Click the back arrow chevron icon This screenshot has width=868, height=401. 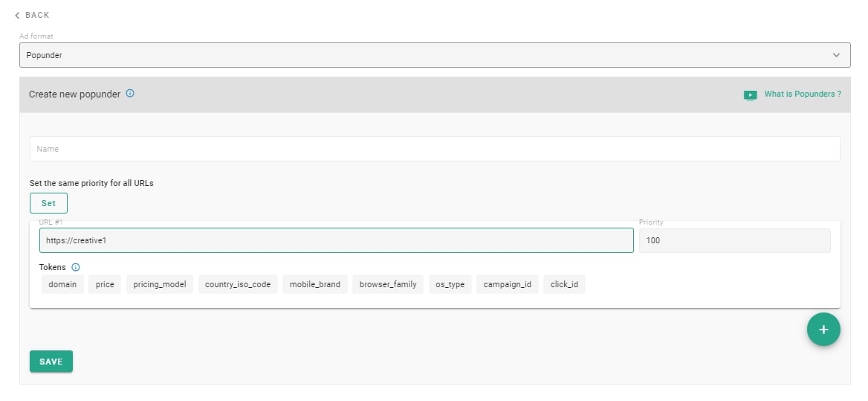pyautogui.click(x=17, y=15)
